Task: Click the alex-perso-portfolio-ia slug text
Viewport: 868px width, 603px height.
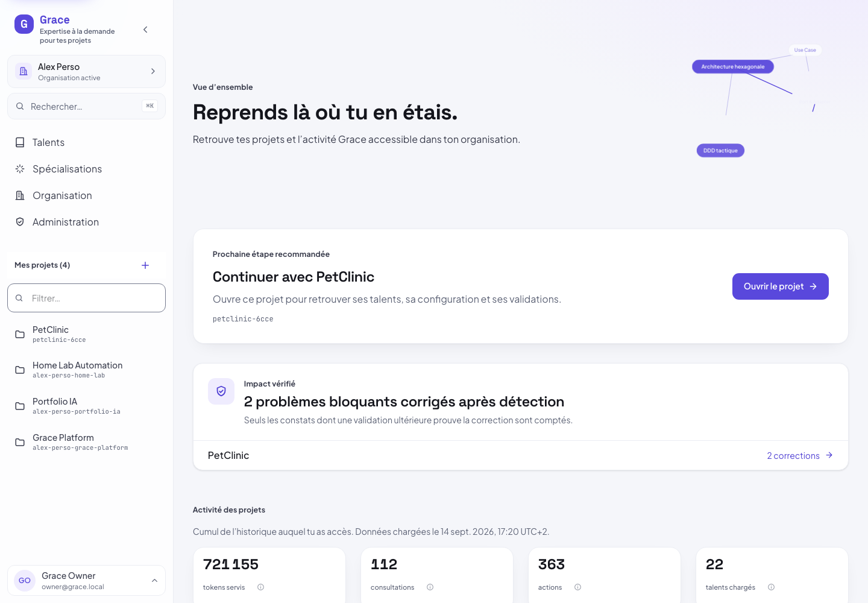Action: tap(77, 412)
